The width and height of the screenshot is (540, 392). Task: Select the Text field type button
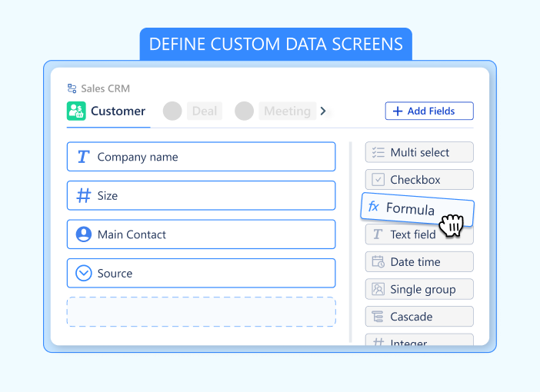coord(418,235)
